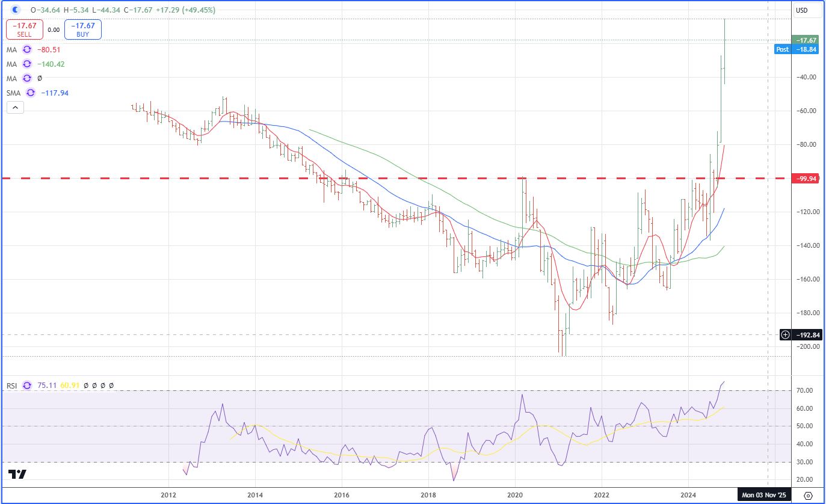Select the SMA indicator label in legend
The height and width of the screenshot is (504, 826).
click(x=14, y=93)
